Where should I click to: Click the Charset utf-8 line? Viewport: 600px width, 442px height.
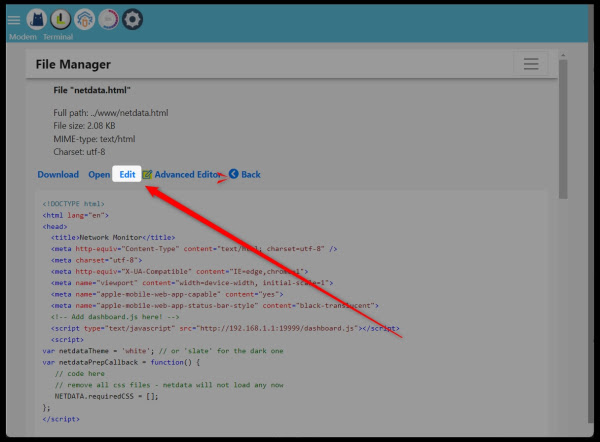pyautogui.click(x=79, y=152)
